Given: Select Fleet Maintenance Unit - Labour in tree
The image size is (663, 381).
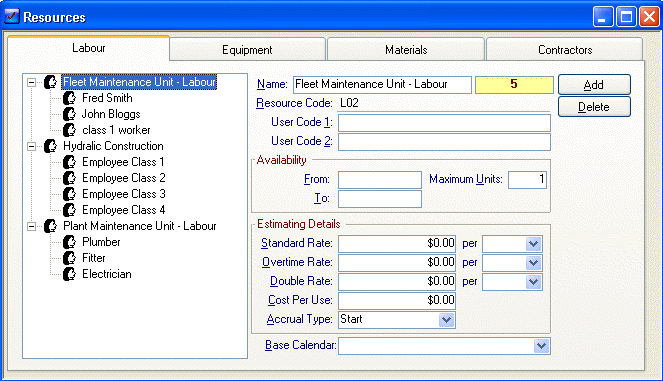Looking at the screenshot, I should pyautogui.click(x=140, y=82).
